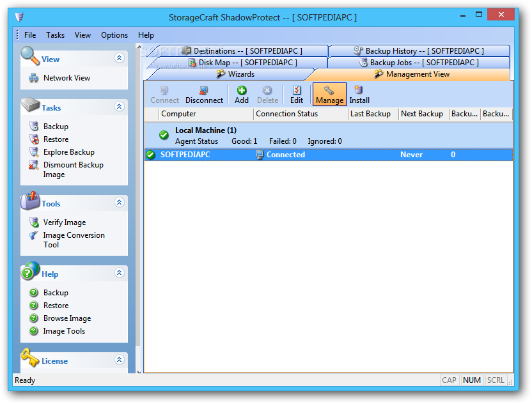Click the Disconnect toolbar icon

[x=203, y=90]
